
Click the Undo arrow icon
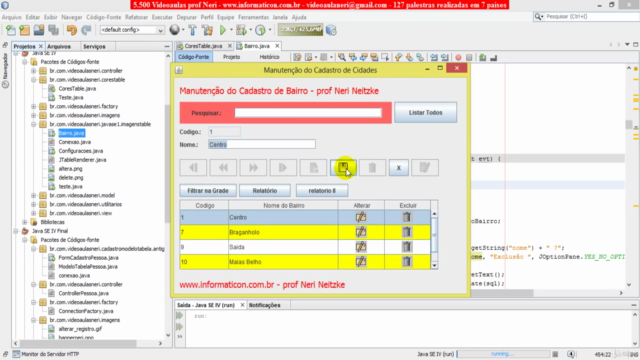72,30
